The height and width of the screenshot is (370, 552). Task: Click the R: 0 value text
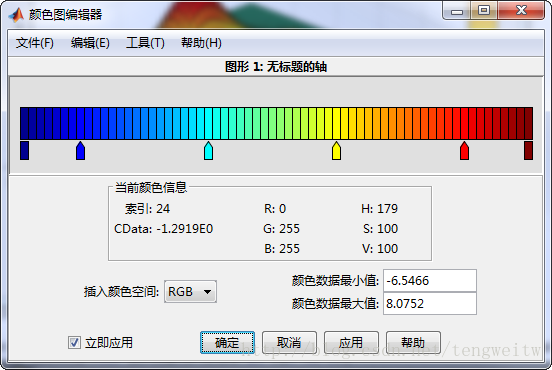275,209
